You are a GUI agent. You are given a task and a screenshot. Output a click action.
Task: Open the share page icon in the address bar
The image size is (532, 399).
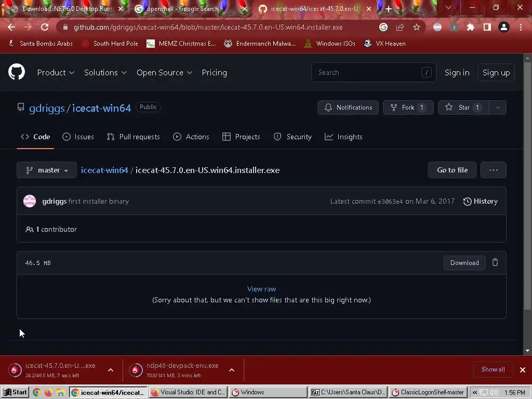[400, 27]
